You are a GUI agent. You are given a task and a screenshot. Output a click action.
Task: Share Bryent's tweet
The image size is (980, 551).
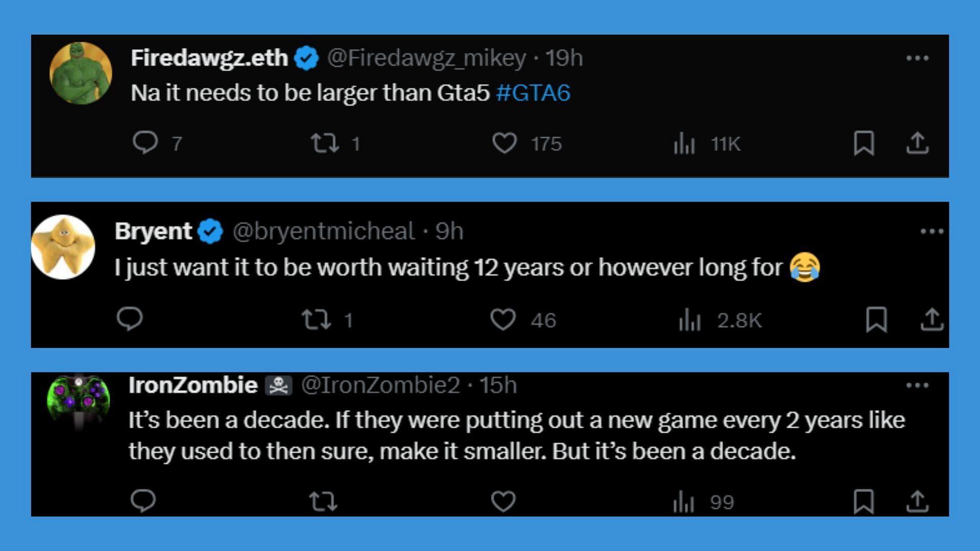(x=932, y=320)
